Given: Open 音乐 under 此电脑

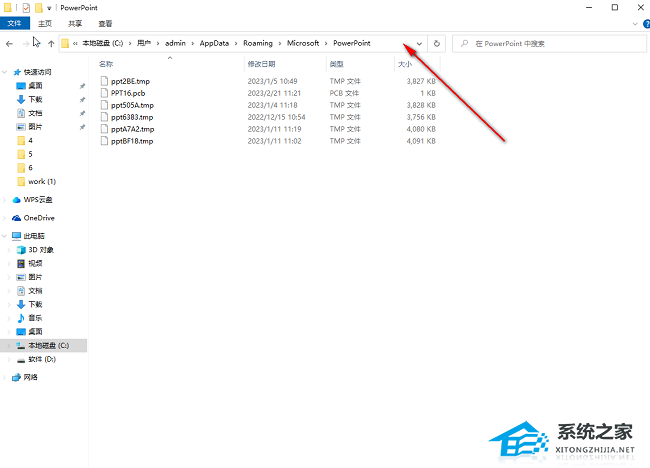Looking at the screenshot, I should (35, 318).
